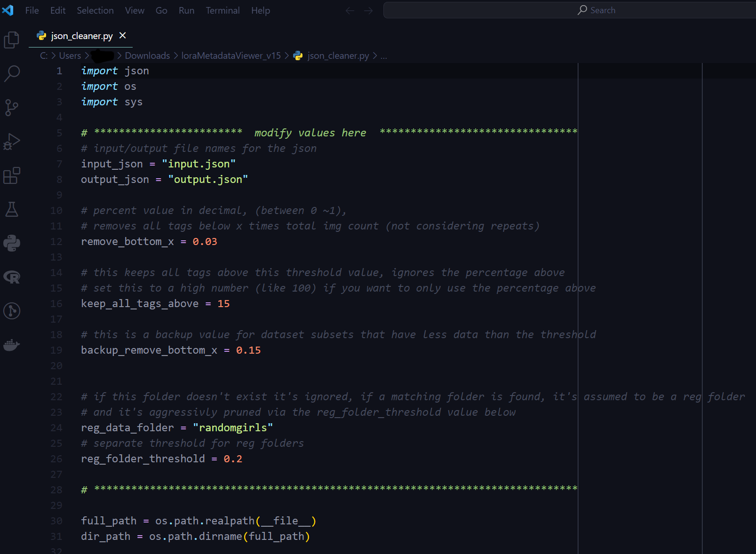This screenshot has width=756, height=554.
Task: Place cursor on line 12 remove_bottom_x value
Action: tap(205, 242)
